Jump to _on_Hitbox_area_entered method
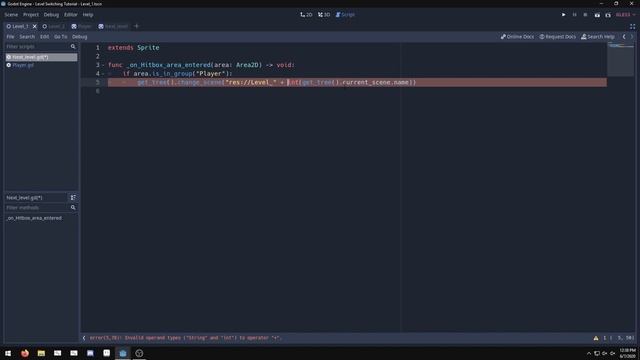640x360 pixels. coord(34,218)
